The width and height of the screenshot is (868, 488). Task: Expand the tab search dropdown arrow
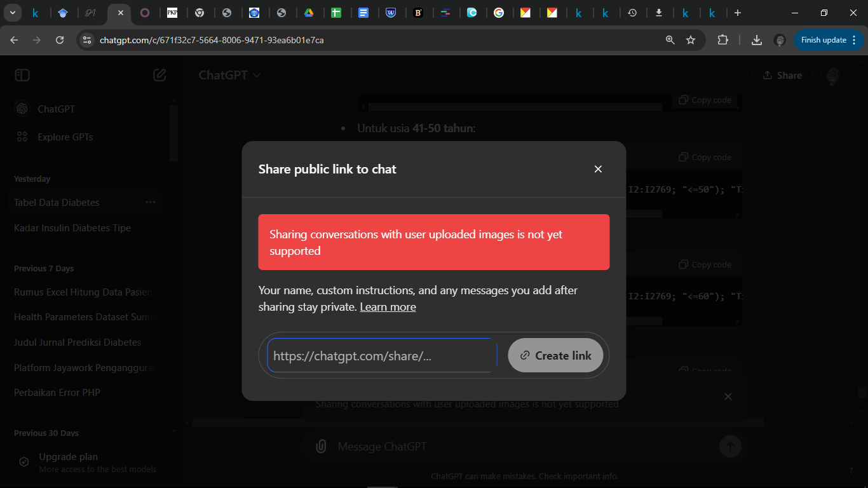pyautogui.click(x=12, y=13)
